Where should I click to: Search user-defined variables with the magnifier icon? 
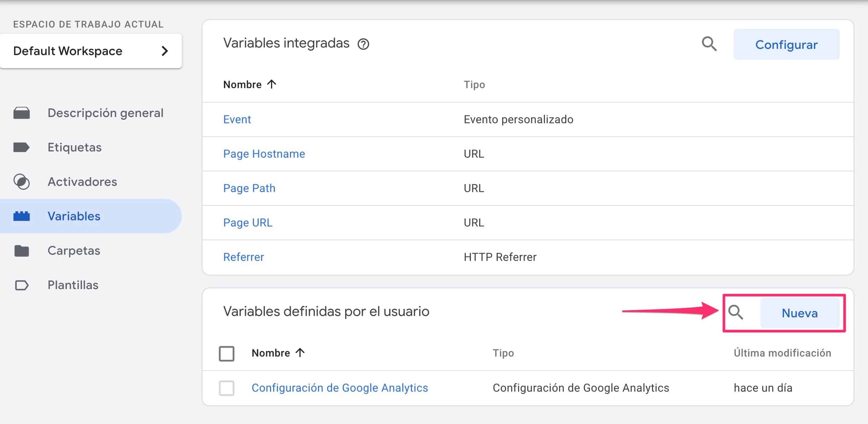tap(736, 312)
